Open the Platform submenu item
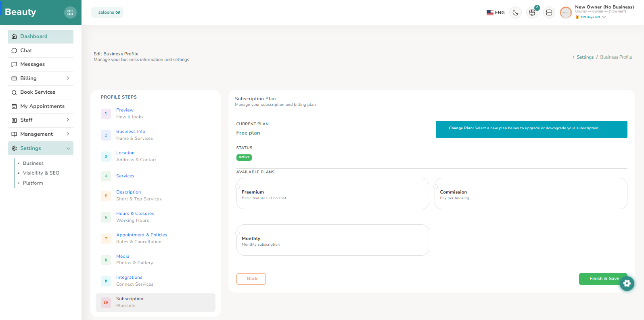 point(33,183)
